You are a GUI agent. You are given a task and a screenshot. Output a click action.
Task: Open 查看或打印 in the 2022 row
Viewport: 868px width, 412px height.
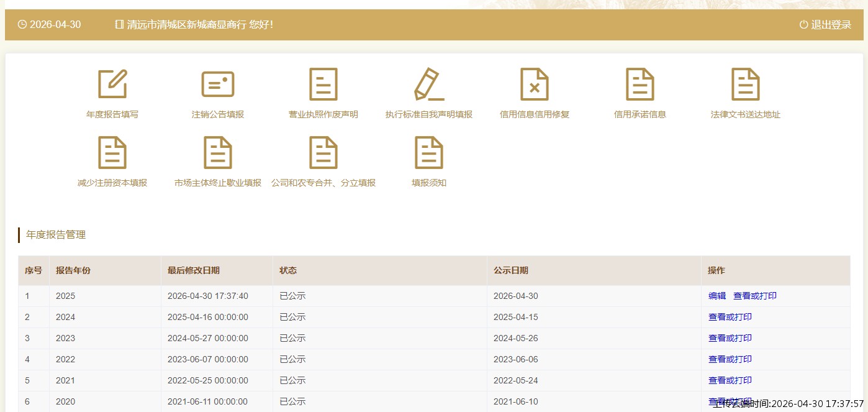click(730, 359)
